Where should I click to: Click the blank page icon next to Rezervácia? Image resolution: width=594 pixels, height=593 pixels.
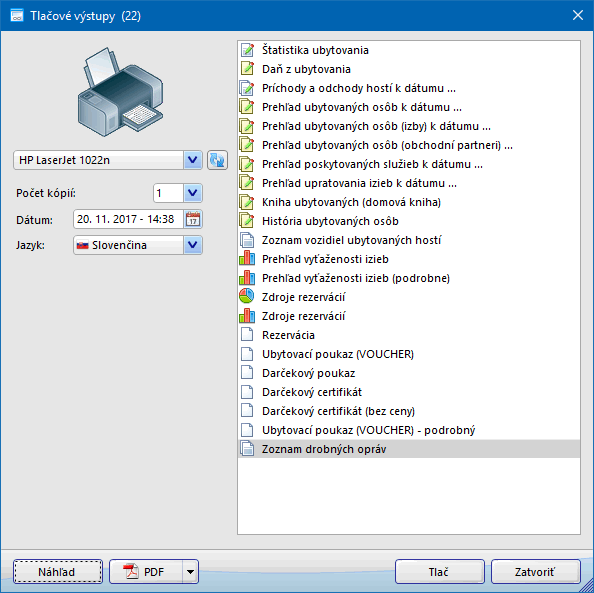coord(247,334)
